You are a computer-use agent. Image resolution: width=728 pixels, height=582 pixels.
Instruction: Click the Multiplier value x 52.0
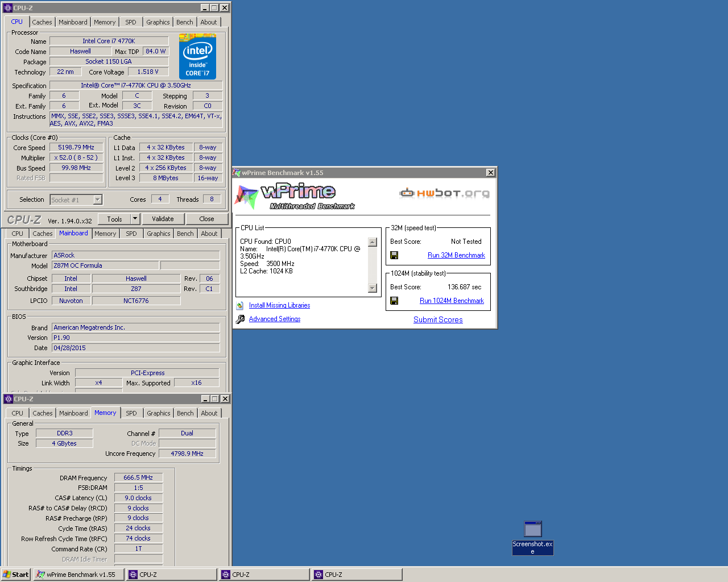tap(76, 157)
